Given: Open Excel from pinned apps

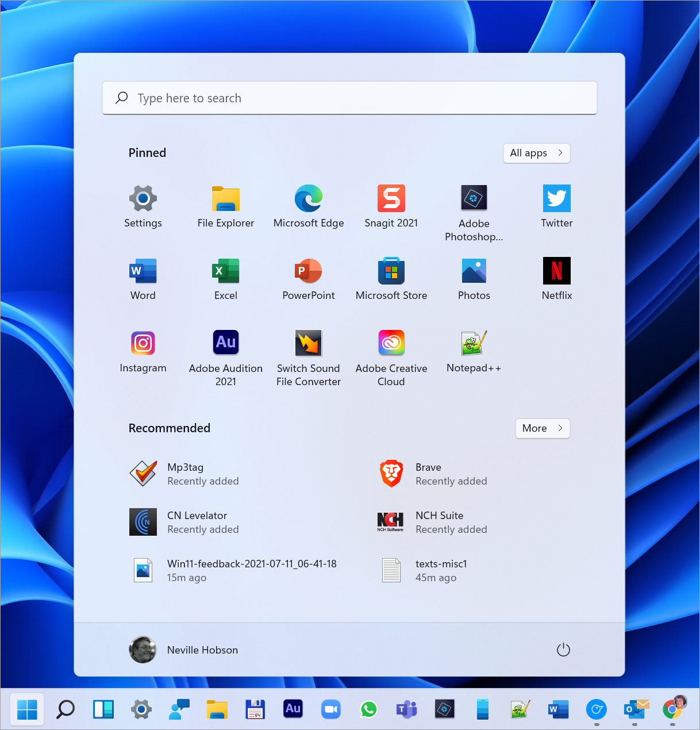Looking at the screenshot, I should [226, 279].
